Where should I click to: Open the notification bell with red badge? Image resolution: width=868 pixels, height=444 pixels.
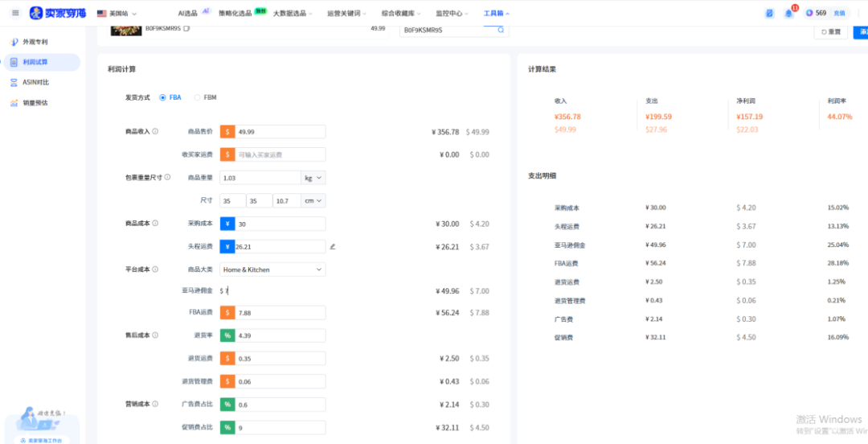click(788, 14)
